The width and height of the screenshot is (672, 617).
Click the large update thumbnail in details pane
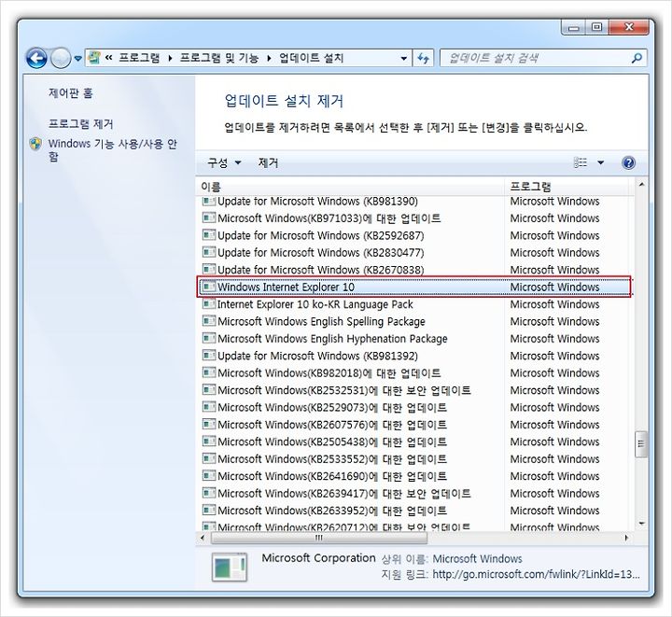coord(230,568)
